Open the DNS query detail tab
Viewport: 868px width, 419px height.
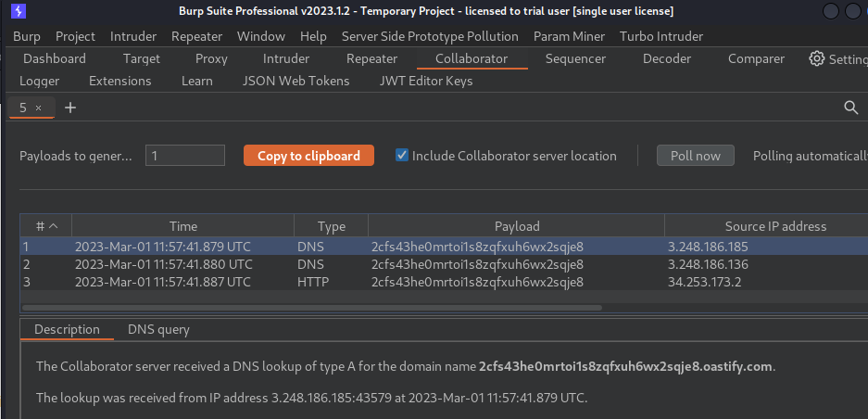tap(158, 329)
